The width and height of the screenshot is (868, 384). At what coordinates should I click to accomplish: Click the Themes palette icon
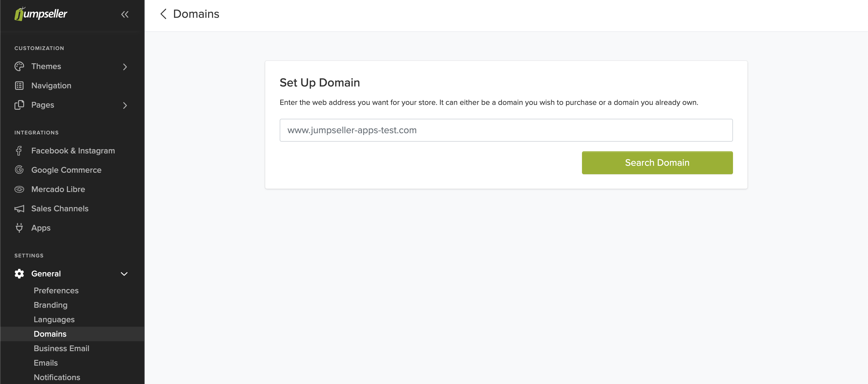tap(19, 66)
